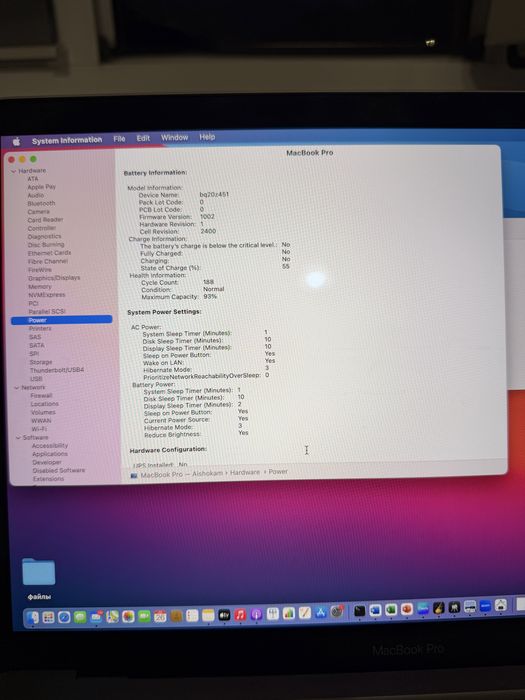Select Firewall under Network
This screenshot has height=700, width=525.
(x=42, y=396)
